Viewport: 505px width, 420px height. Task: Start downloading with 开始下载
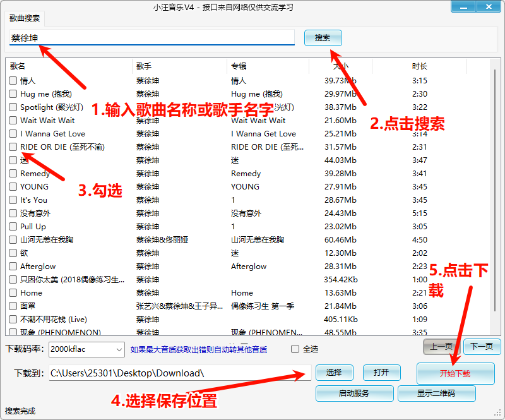455,373
